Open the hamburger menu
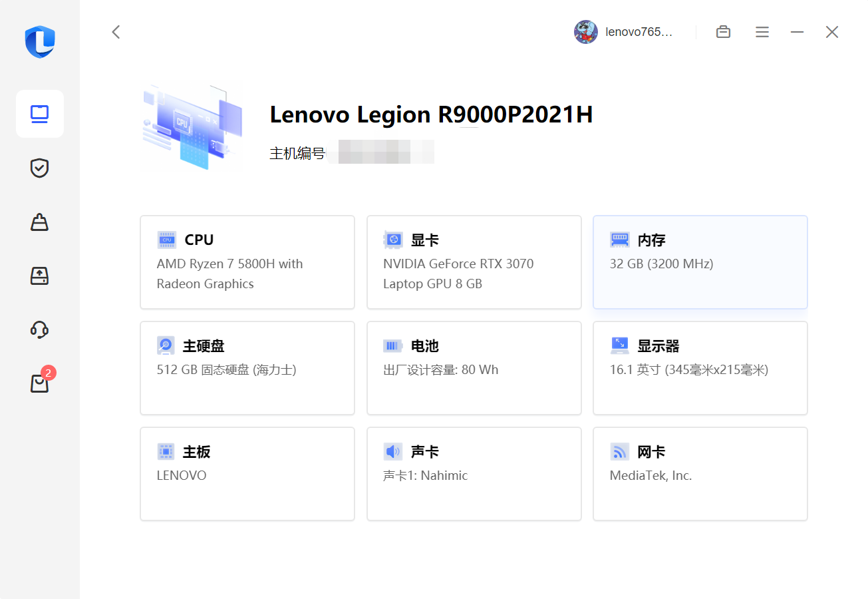 point(762,32)
